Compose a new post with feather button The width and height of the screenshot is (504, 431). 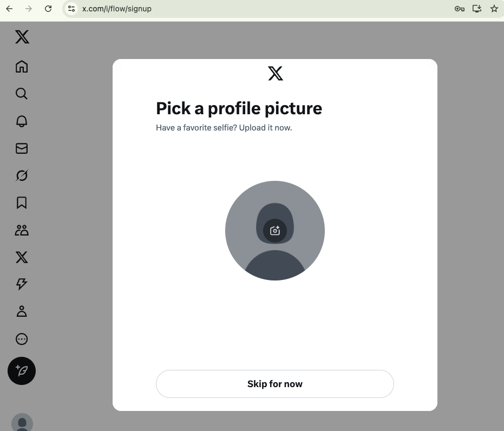click(22, 371)
